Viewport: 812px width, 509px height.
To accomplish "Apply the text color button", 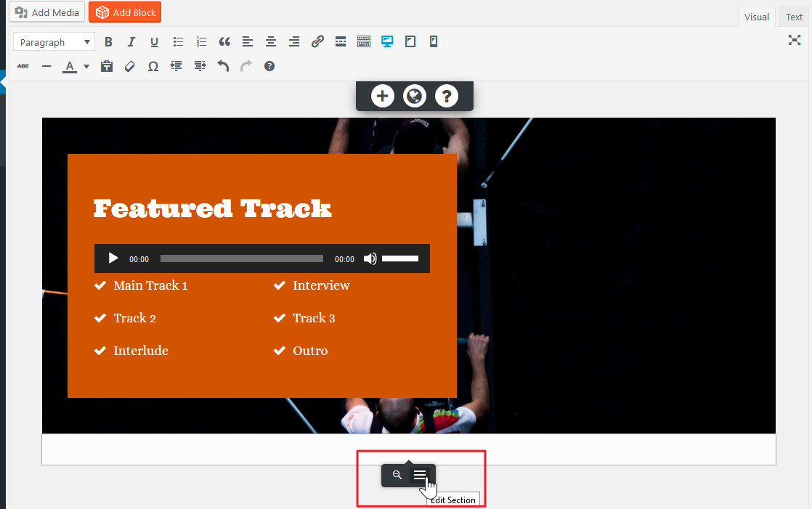I will [70, 67].
